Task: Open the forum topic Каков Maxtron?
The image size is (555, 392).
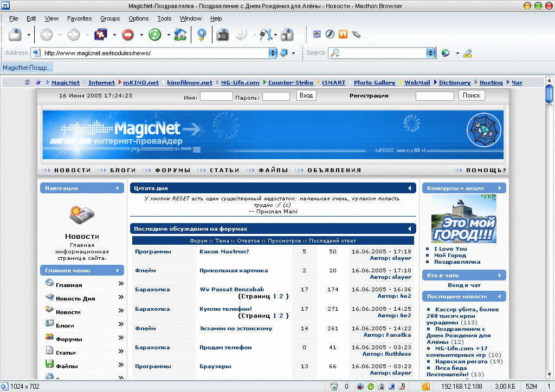Action: tap(224, 252)
